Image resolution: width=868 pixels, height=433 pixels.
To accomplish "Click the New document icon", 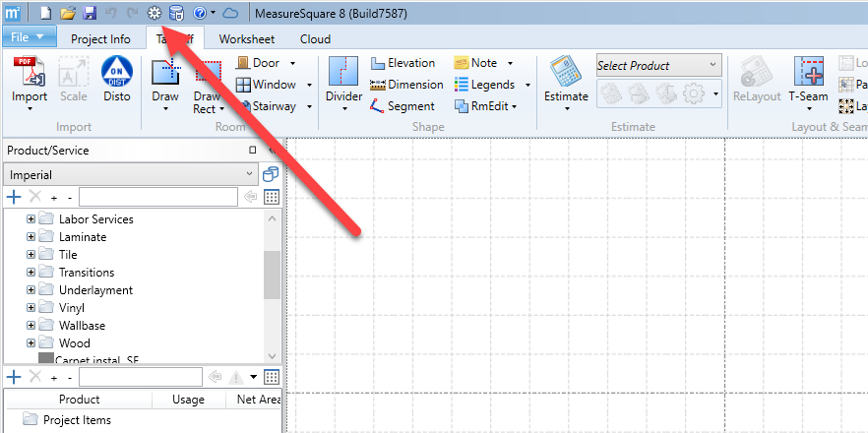I will coord(46,14).
